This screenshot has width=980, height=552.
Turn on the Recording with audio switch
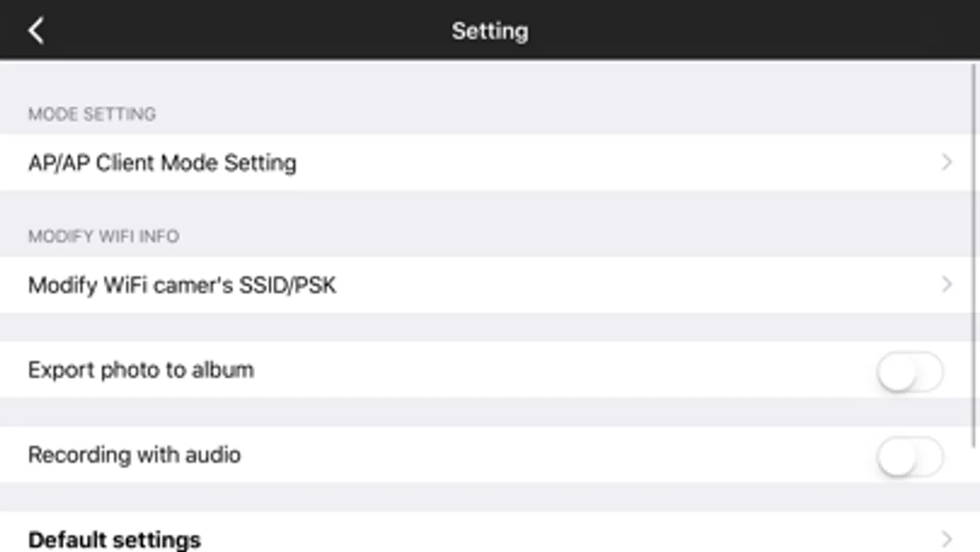click(x=910, y=456)
